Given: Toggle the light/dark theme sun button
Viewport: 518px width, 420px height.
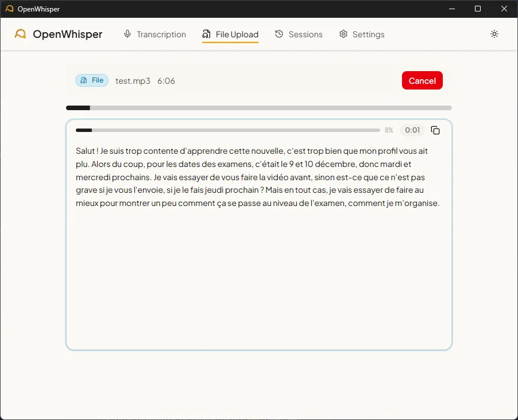Looking at the screenshot, I should [494, 34].
